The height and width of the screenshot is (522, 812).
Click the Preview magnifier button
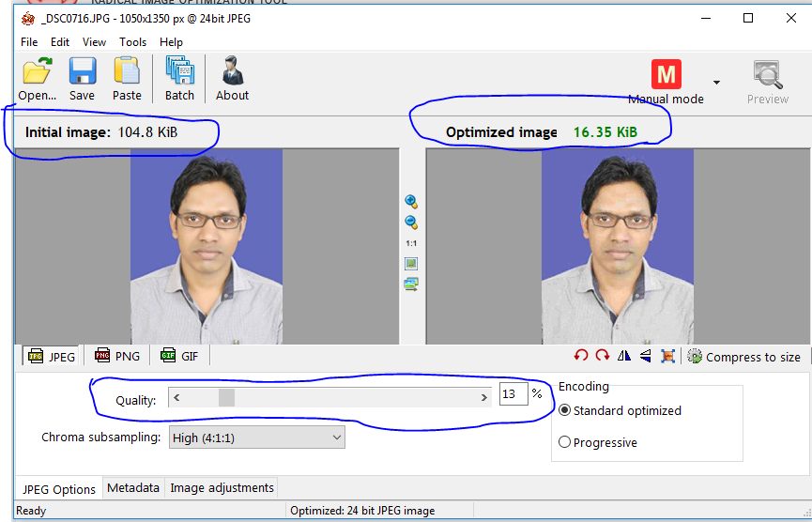click(x=768, y=82)
